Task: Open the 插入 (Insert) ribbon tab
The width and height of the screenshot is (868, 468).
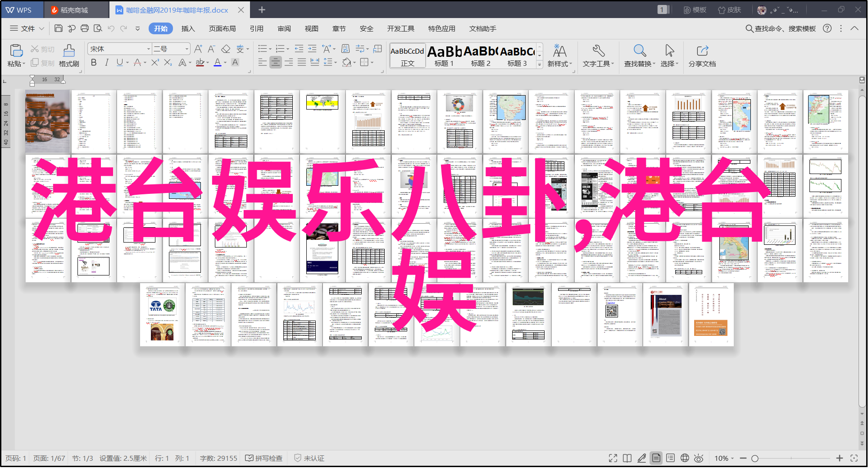Action: tap(188, 28)
